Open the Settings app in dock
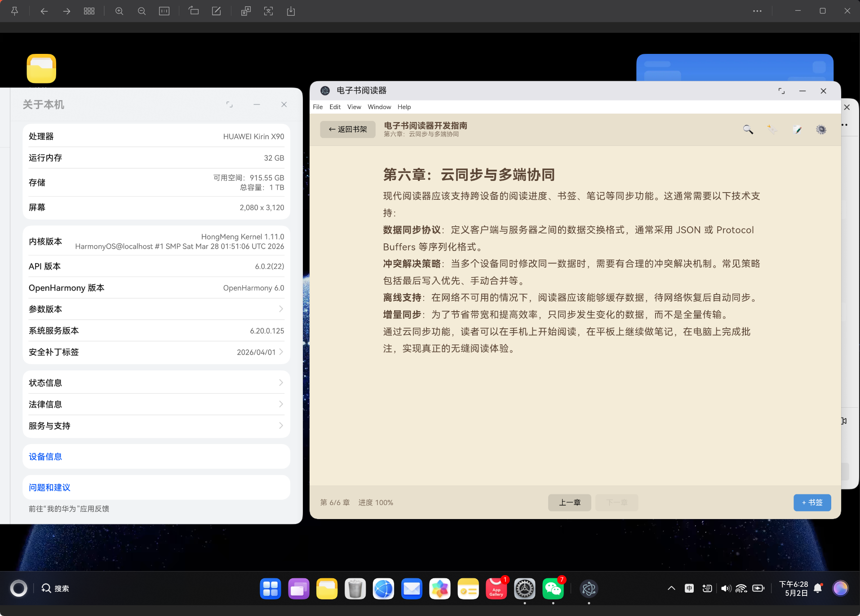 coord(524,589)
